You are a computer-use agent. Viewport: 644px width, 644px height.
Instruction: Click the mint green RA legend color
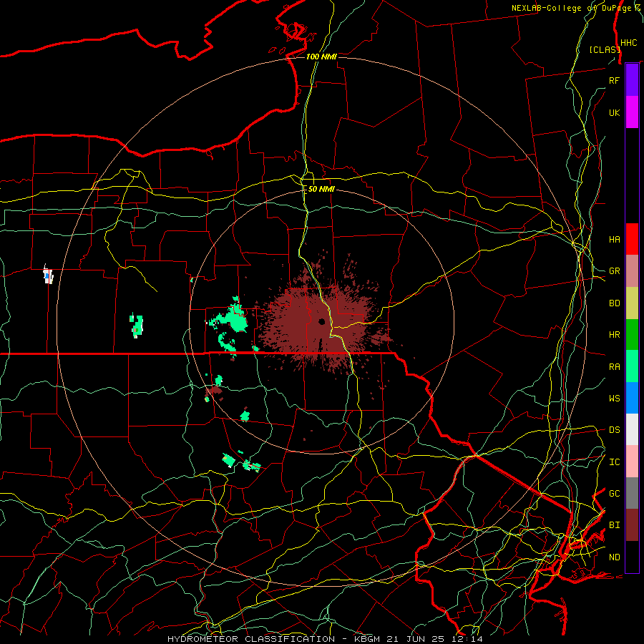(632, 366)
